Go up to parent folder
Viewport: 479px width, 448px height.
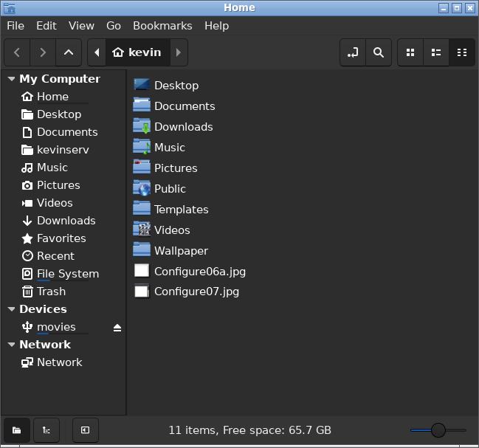(x=69, y=52)
